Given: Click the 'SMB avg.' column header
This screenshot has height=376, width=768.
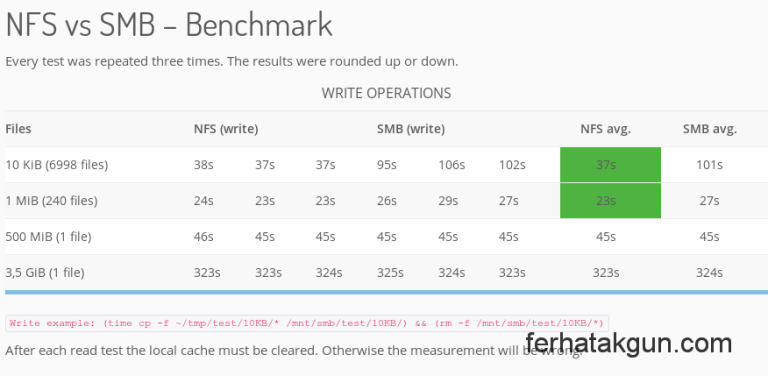Looking at the screenshot, I should point(710,129).
